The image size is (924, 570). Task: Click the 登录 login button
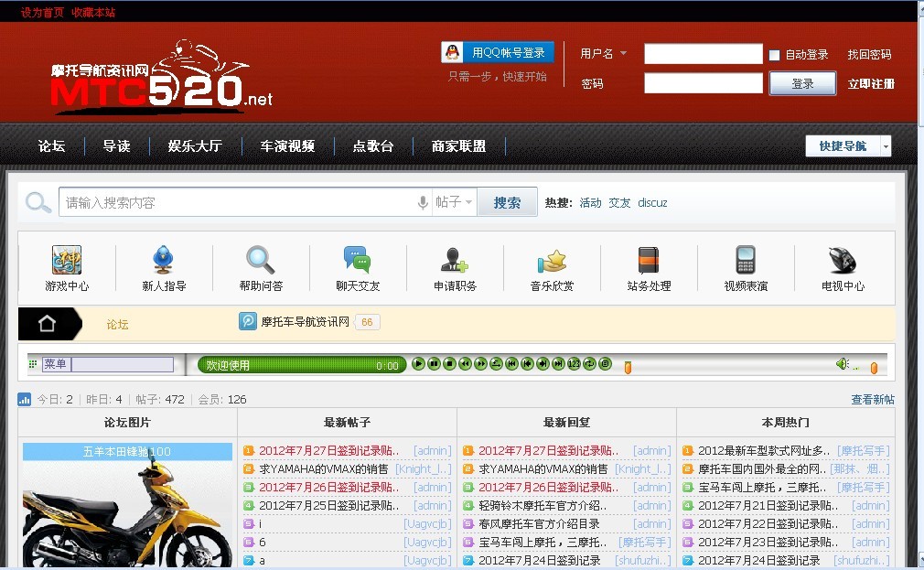[x=802, y=83]
